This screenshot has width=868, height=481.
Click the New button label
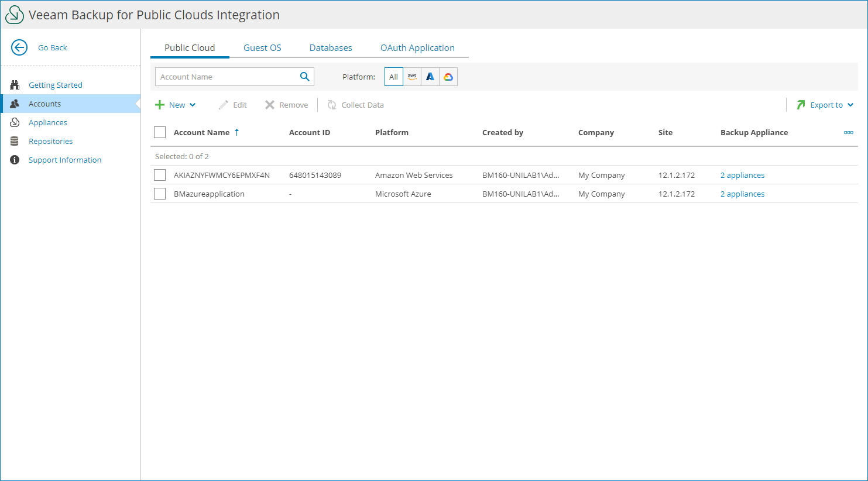177,105
